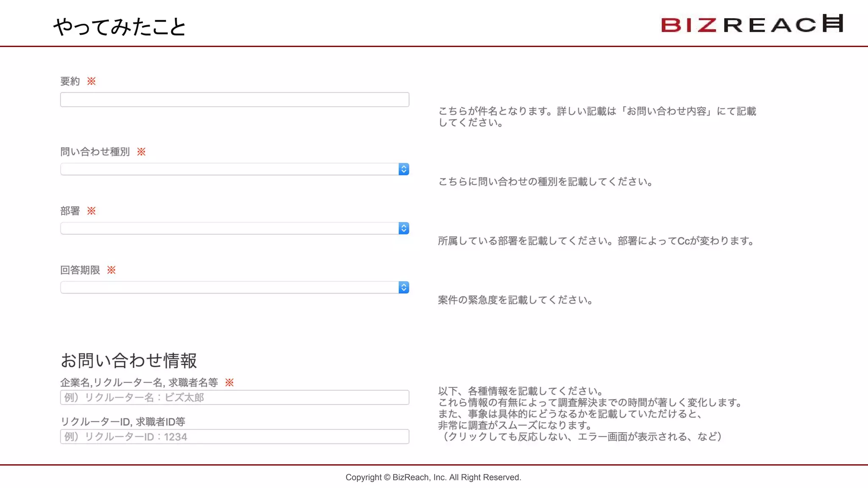This screenshot has width=868, height=488.
Task: Click the 回答期限 field label
Action: (80, 270)
